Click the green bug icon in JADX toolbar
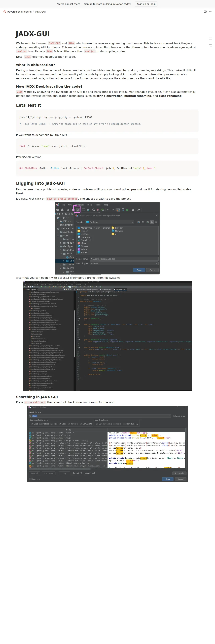Viewport: 215px width, 644px height. (x=127, y=210)
